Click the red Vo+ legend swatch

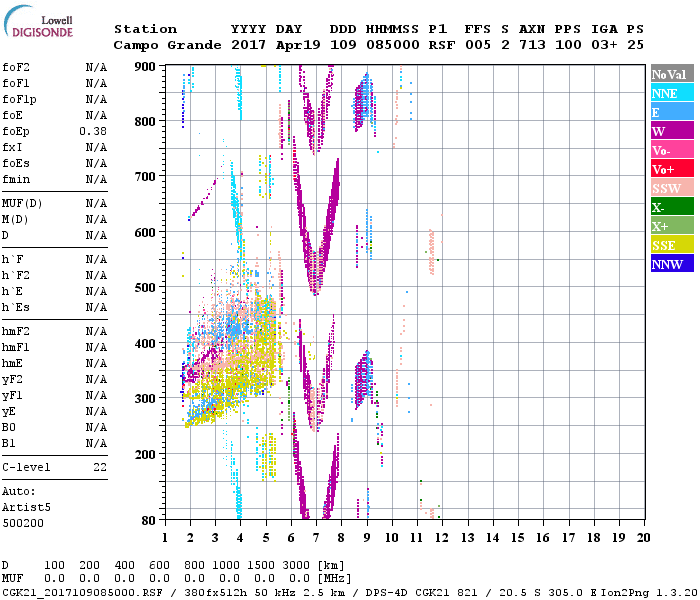pos(670,170)
